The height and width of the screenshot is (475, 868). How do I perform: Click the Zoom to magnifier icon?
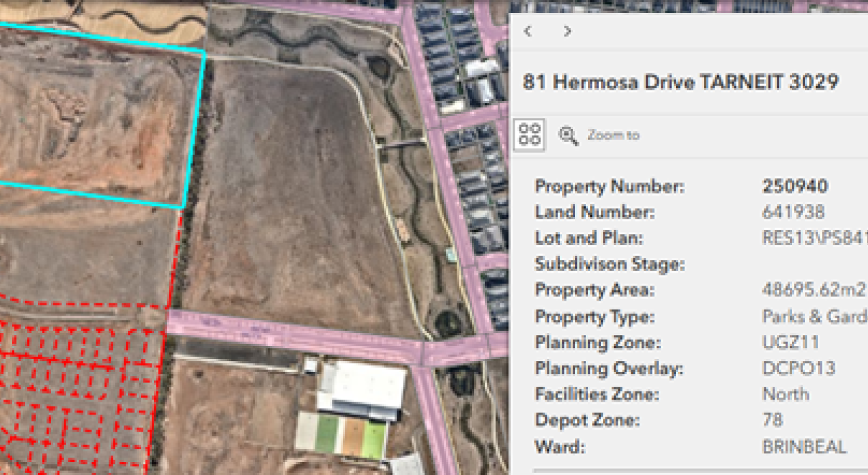(568, 135)
